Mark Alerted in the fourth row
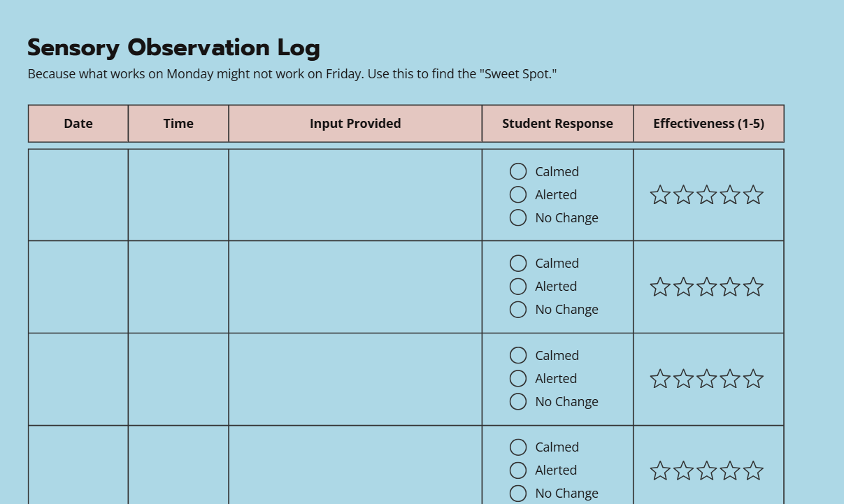 [518, 470]
